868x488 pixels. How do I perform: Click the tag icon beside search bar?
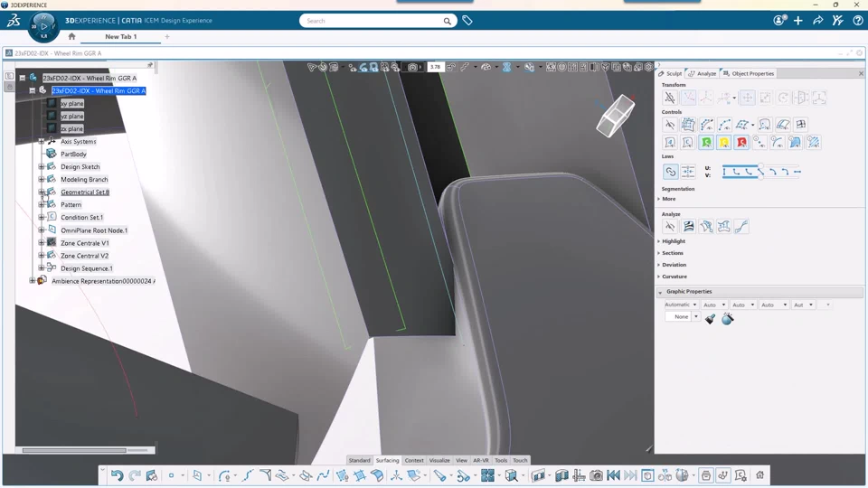tap(467, 21)
